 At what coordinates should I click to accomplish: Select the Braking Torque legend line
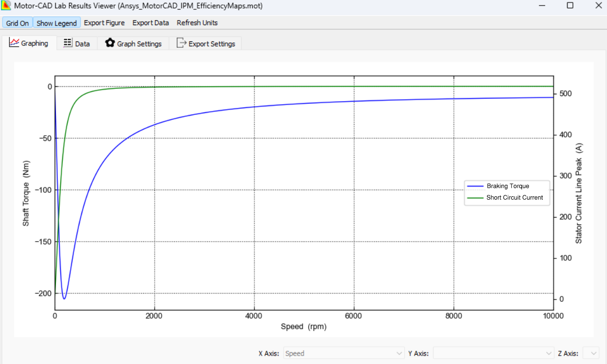click(476, 186)
